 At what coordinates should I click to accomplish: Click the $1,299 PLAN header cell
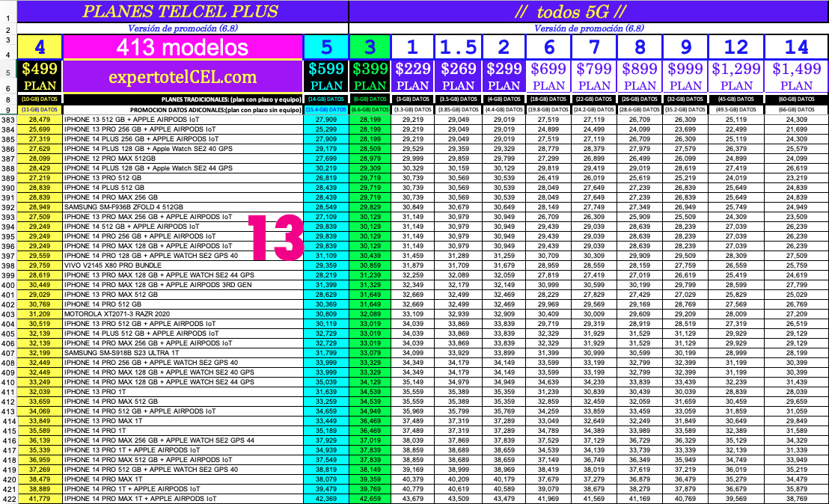coord(736,77)
